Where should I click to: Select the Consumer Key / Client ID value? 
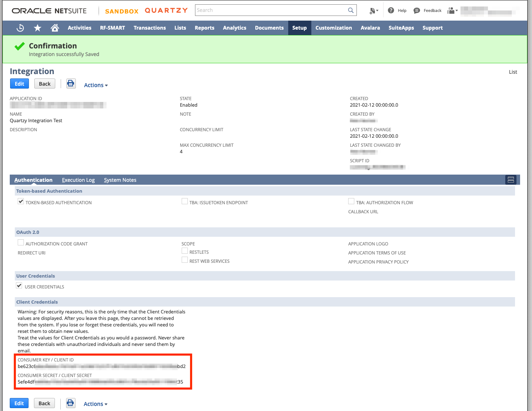coord(101,366)
